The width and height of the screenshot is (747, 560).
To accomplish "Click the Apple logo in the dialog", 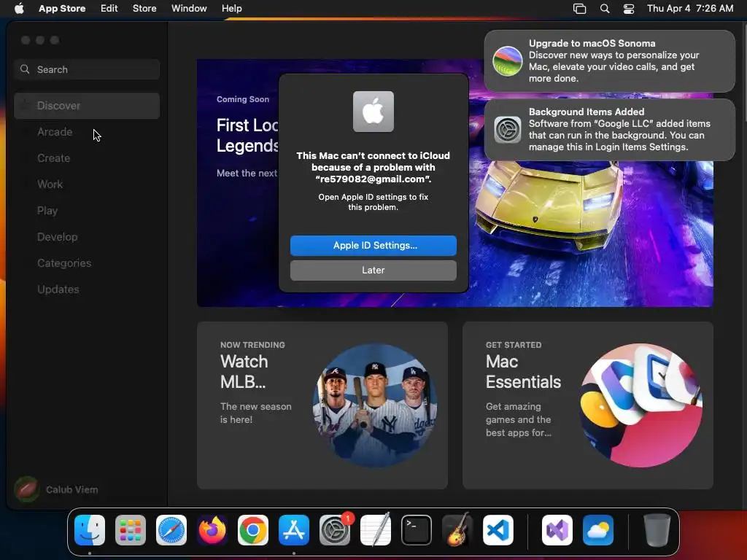I will (x=373, y=112).
